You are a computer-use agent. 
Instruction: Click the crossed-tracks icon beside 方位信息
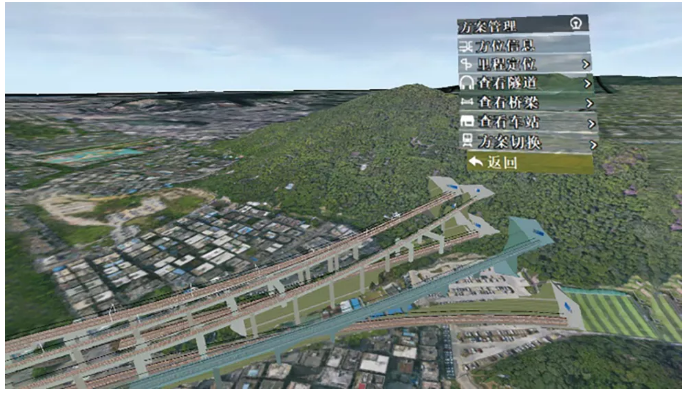click(x=466, y=46)
